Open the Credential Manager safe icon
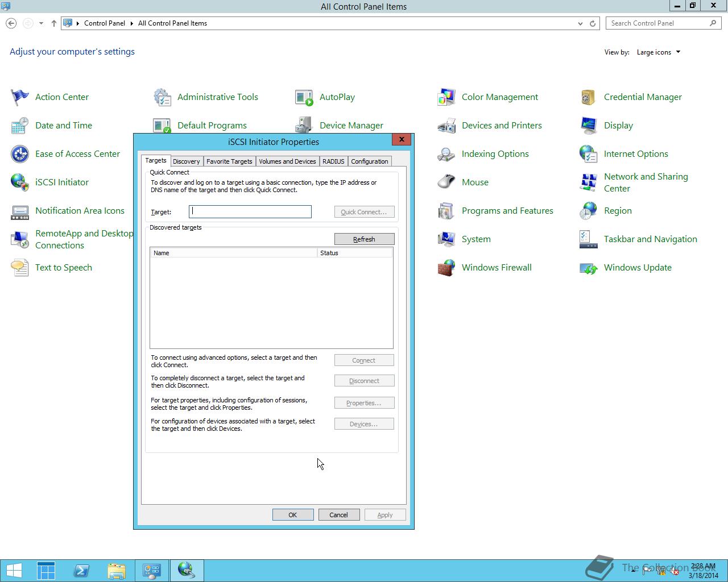 click(589, 97)
